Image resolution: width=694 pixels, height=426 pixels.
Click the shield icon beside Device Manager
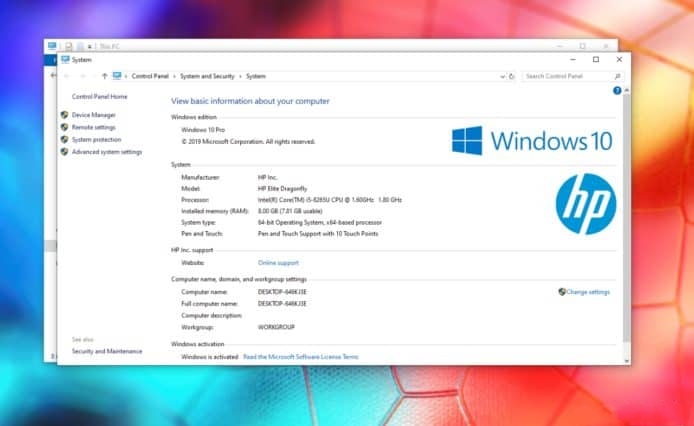[x=65, y=115]
